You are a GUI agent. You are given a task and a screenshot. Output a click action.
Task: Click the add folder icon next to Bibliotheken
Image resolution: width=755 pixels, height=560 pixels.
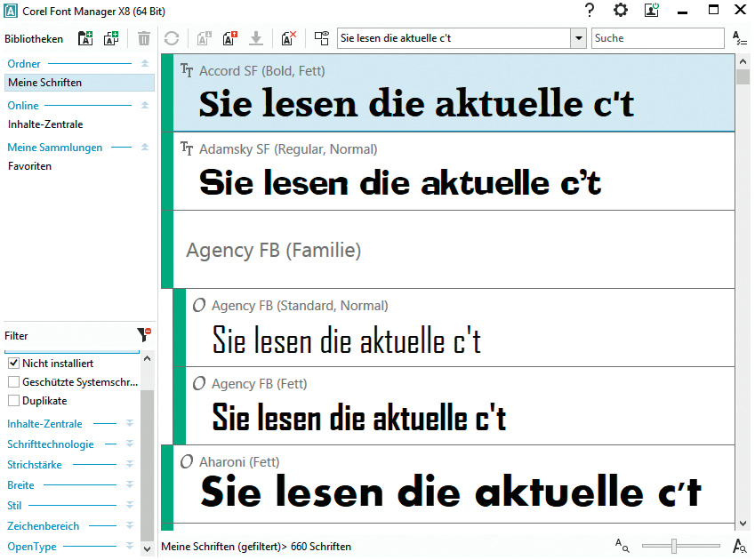85,38
